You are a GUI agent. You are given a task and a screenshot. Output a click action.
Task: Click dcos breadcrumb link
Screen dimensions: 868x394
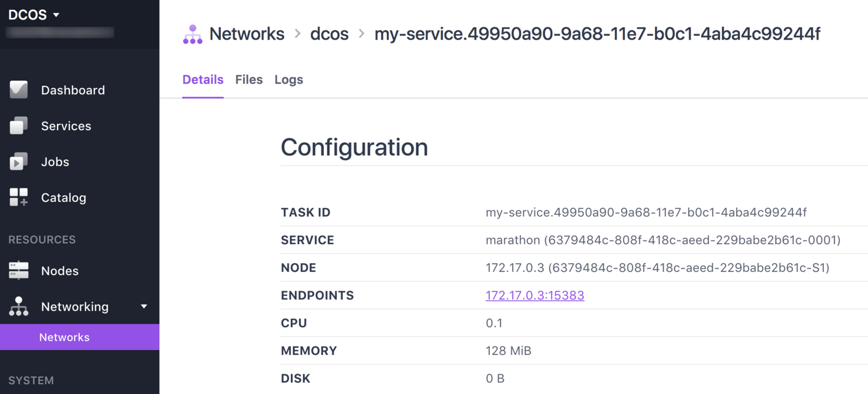click(329, 34)
